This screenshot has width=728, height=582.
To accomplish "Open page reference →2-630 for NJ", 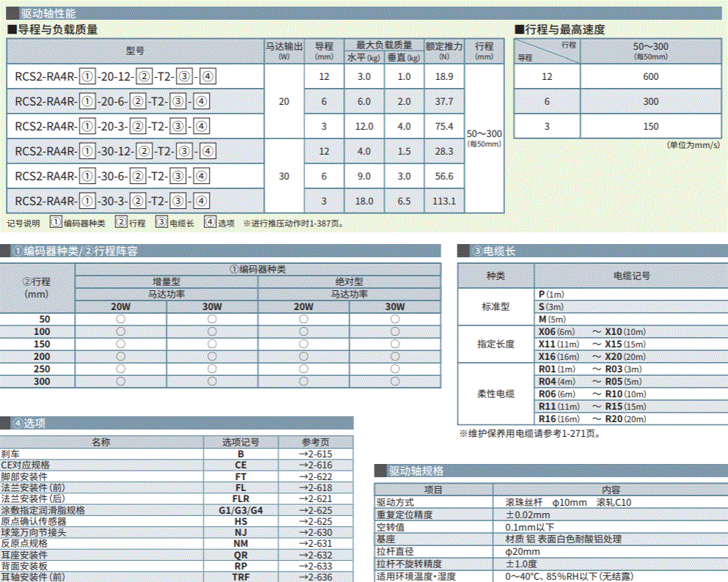I will click(x=316, y=532).
